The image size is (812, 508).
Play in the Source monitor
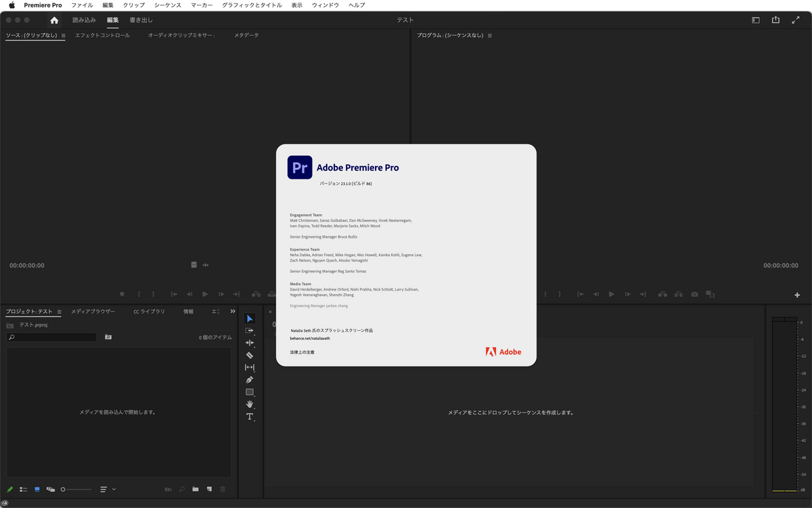click(204, 294)
